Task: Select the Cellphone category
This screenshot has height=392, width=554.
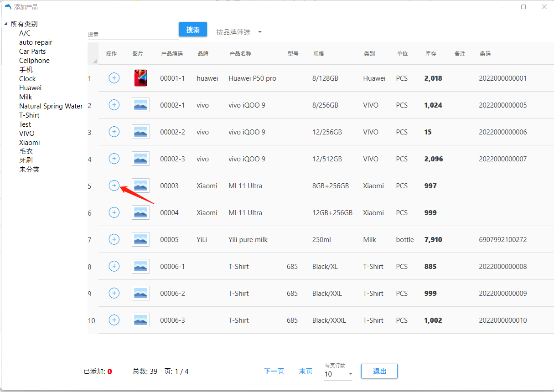Action: 34,61
